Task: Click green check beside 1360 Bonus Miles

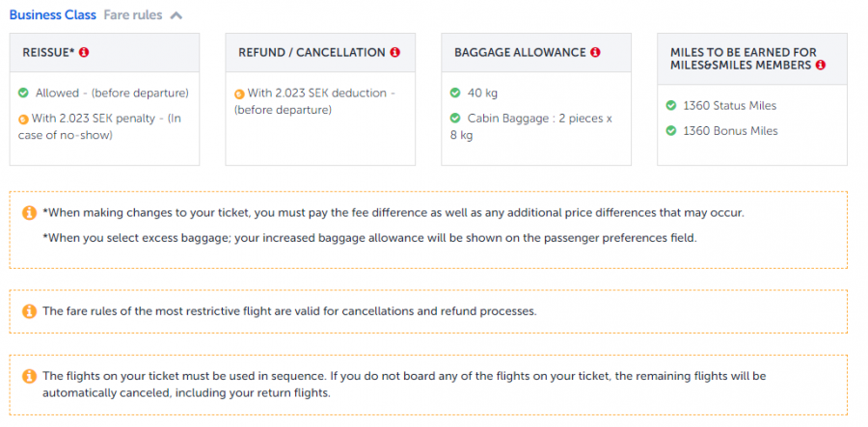Action: (x=671, y=131)
